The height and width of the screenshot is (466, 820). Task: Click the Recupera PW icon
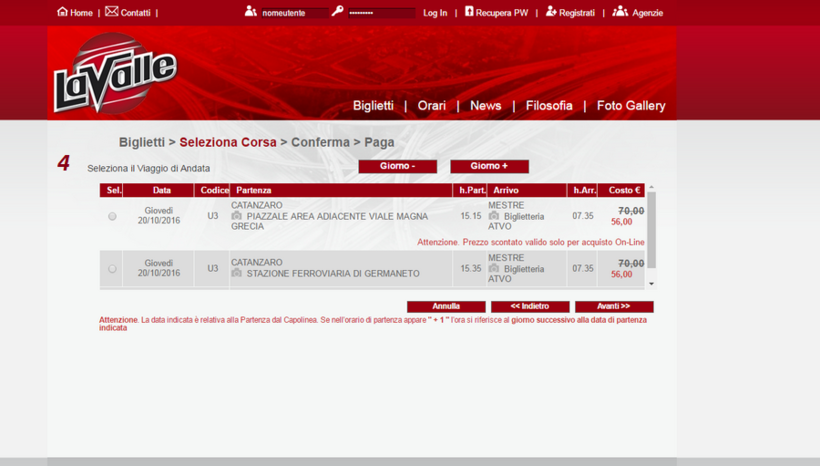(x=469, y=12)
